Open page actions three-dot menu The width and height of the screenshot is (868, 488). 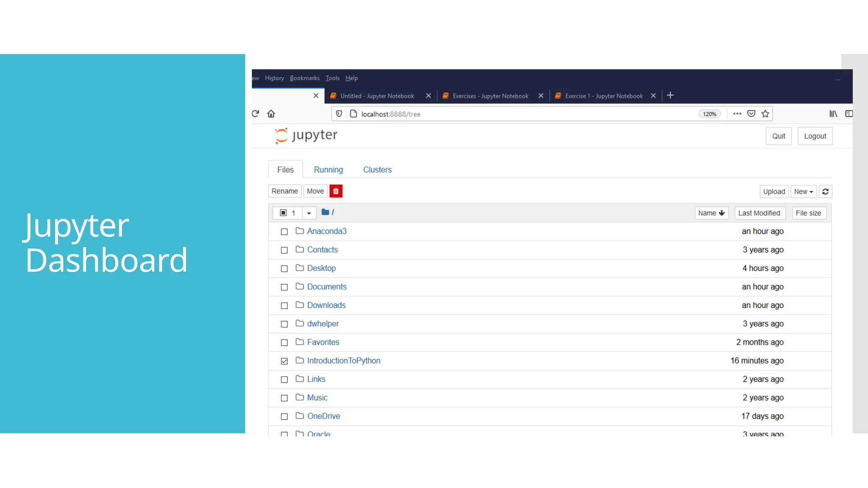pyautogui.click(x=737, y=114)
